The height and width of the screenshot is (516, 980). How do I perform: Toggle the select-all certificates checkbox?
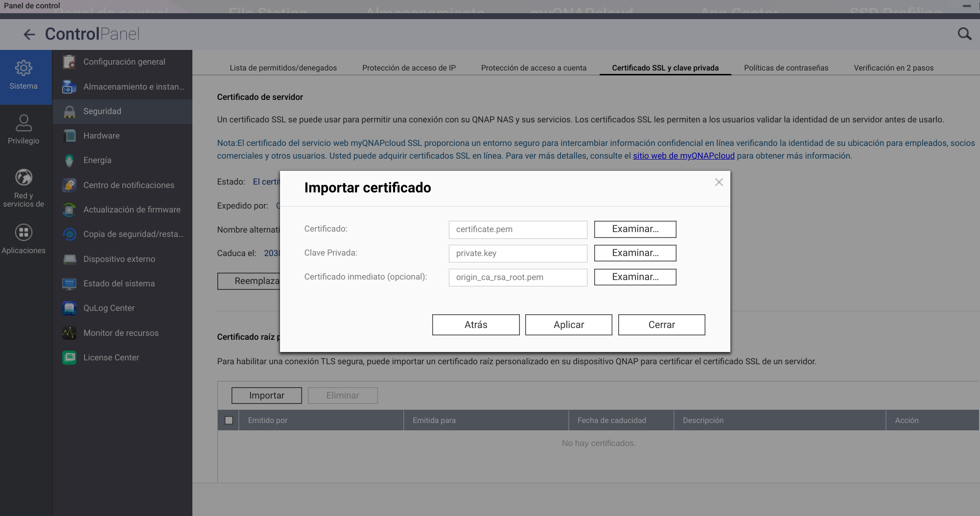(229, 420)
